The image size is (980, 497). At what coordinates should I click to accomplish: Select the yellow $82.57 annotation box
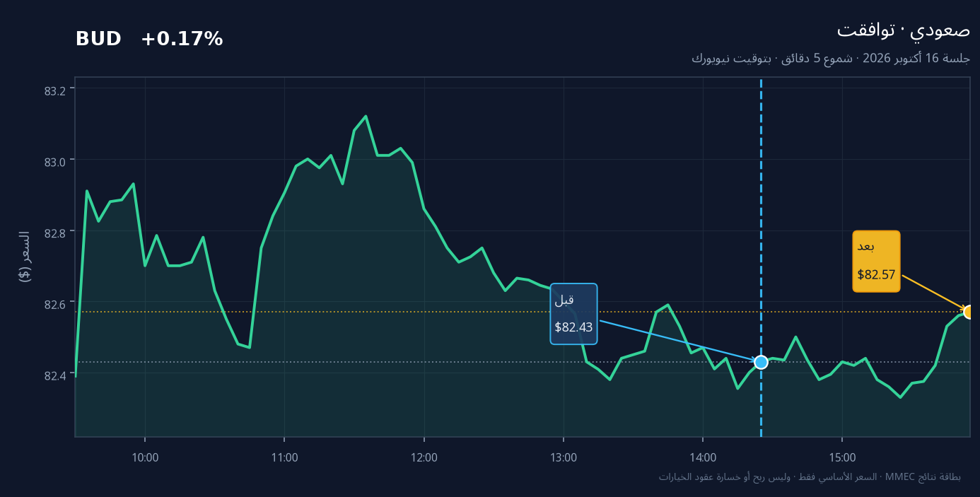(876, 261)
